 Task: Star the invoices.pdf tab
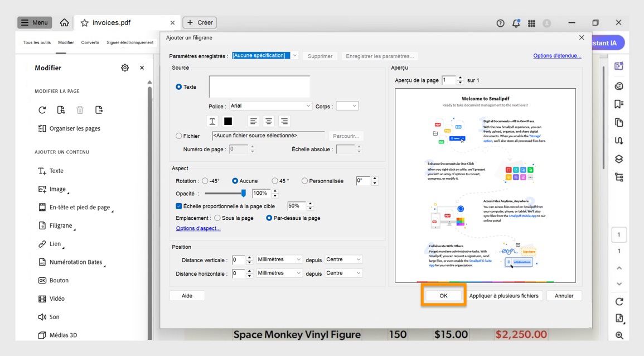pyautogui.click(x=85, y=23)
